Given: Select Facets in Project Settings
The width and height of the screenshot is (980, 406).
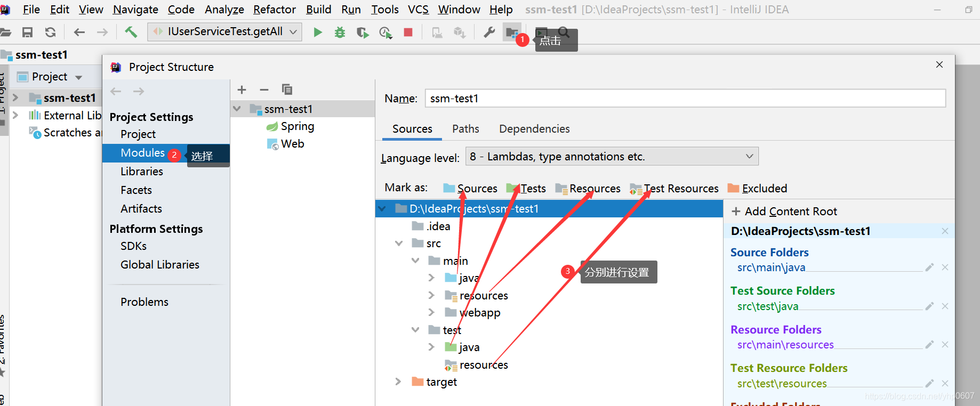Looking at the screenshot, I should [136, 190].
